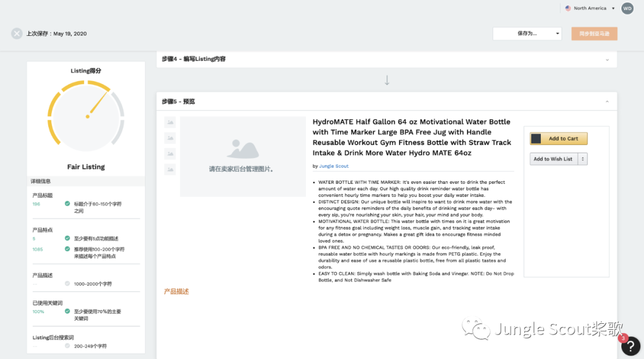Open the WD user avatar menu
This screenshot has width=644, height=359.
627,8
